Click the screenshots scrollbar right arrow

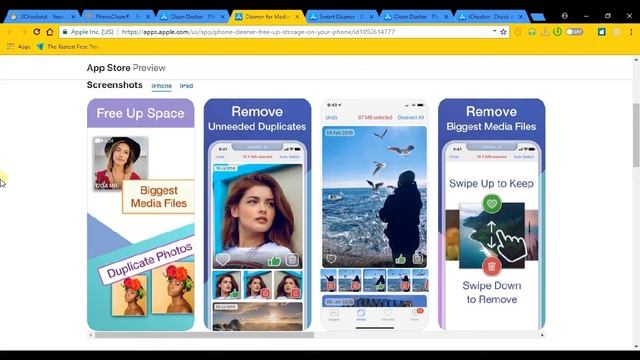click(x=542, y=335)
